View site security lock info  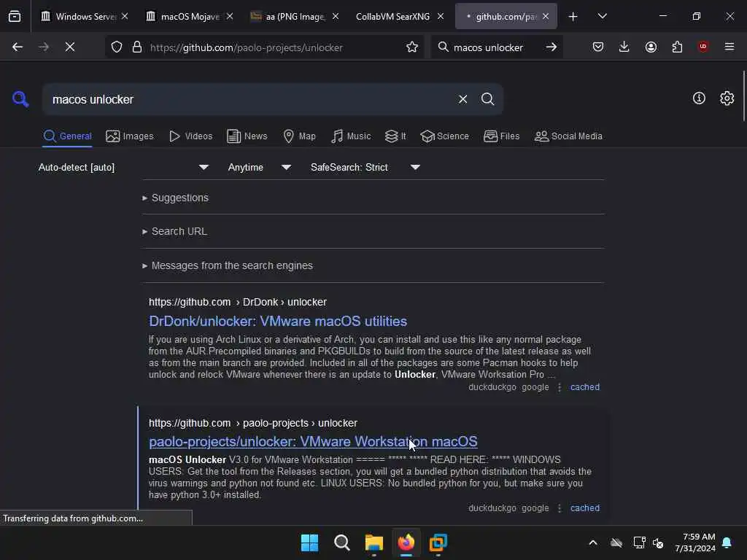pos(137,47)
